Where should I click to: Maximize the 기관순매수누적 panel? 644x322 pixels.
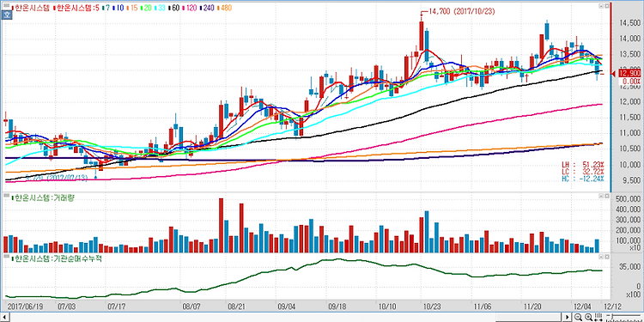(x=606, y=257)
